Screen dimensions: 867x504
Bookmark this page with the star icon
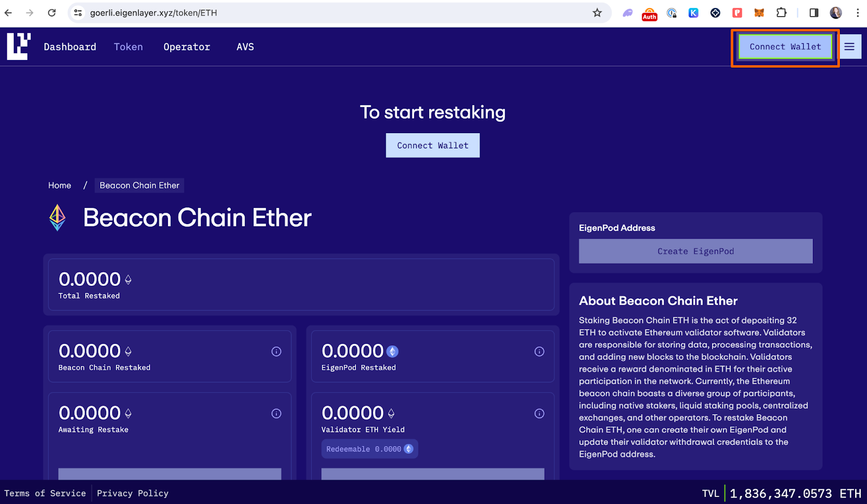[x=597, y=12]
